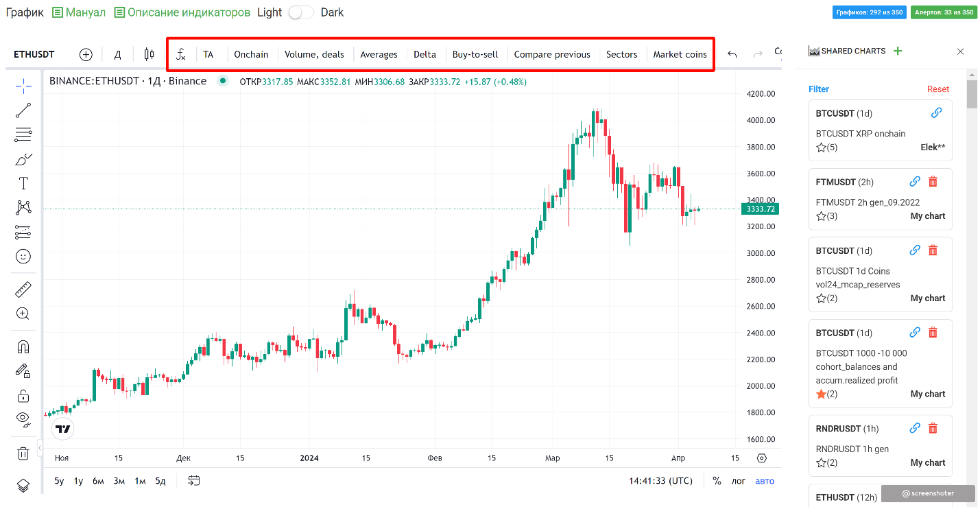The width and height of the screenshot is (980, 507).
Task: Activate the magnet mode icon
Action: coord(23,346)
